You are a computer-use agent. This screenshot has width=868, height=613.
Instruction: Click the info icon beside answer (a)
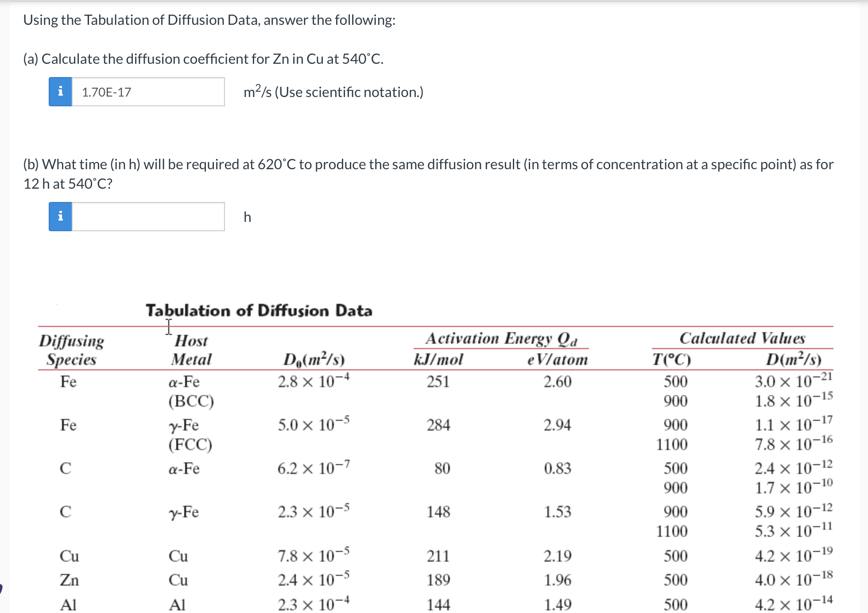61,92
